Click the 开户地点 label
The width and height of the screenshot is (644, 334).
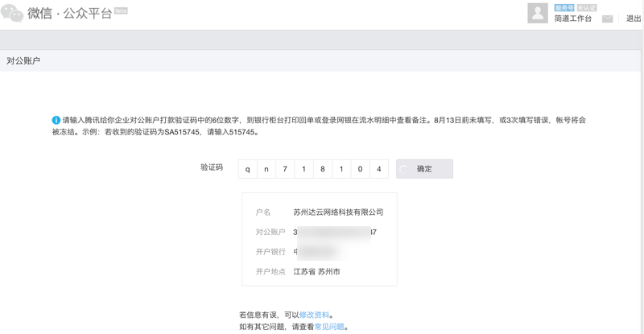click(x=270, y=271)
